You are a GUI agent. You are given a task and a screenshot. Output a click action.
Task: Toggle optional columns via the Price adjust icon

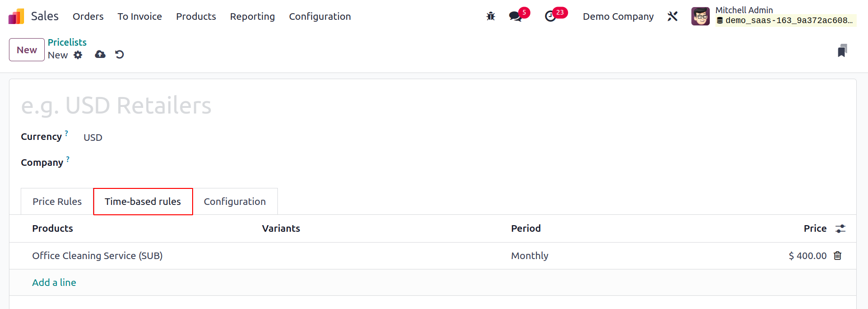[841, 229]
